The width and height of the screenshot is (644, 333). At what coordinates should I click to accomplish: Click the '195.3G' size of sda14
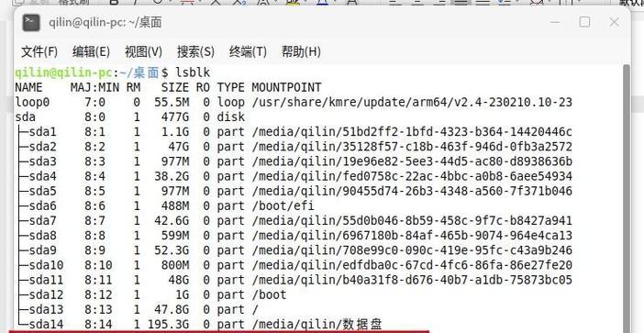[x=169, y=324]
